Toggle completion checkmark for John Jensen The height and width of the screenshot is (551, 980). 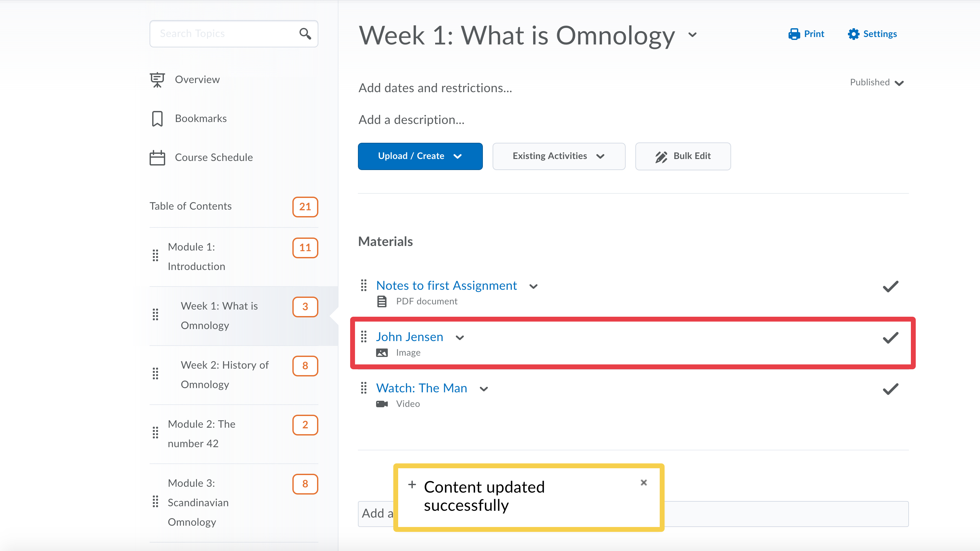point(890,337)
